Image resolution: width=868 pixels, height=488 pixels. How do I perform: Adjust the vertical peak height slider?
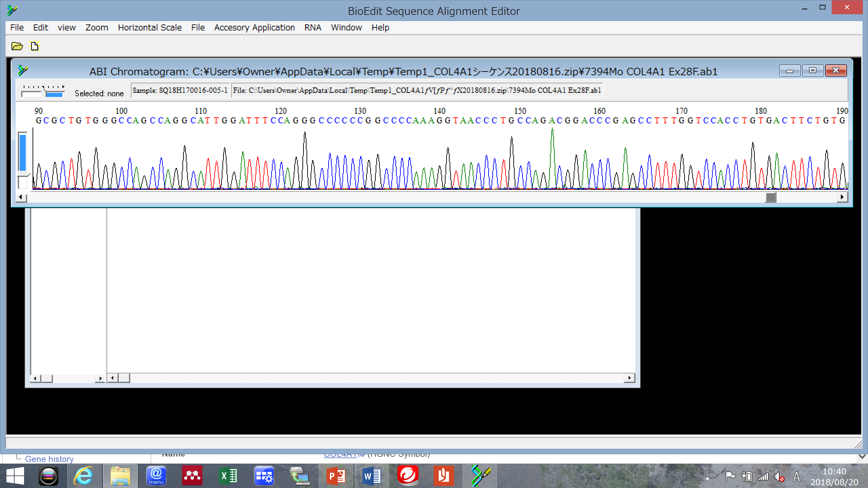pos(23,174)
